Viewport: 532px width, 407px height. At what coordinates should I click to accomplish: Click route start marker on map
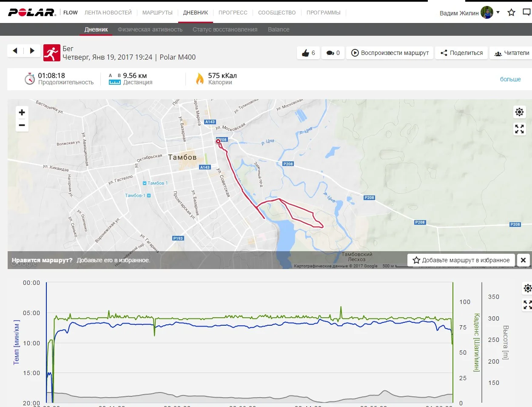pos(218,141)
